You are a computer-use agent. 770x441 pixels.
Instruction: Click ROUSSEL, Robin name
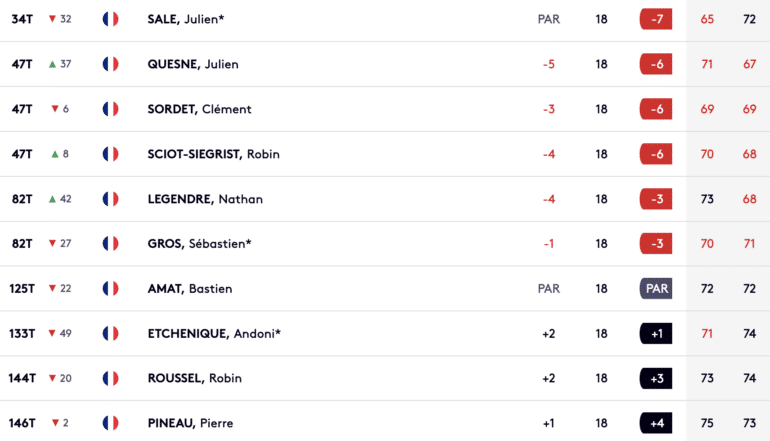(194, 378)
